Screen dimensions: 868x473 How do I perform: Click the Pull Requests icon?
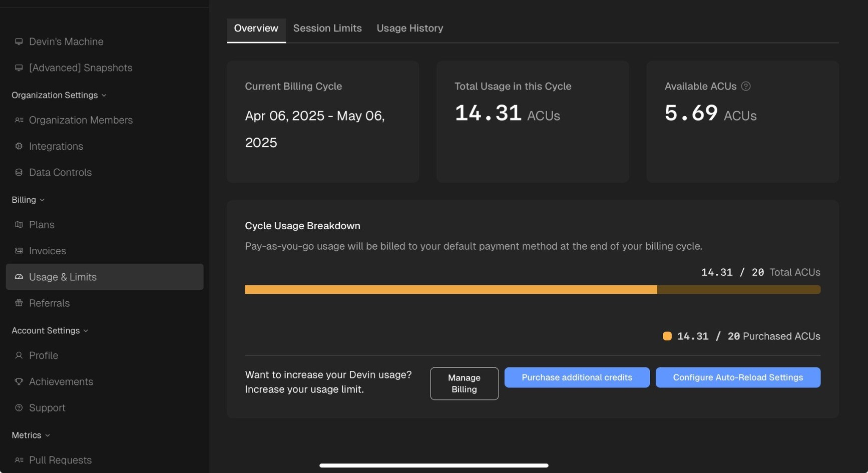click(x=19, y=460)
